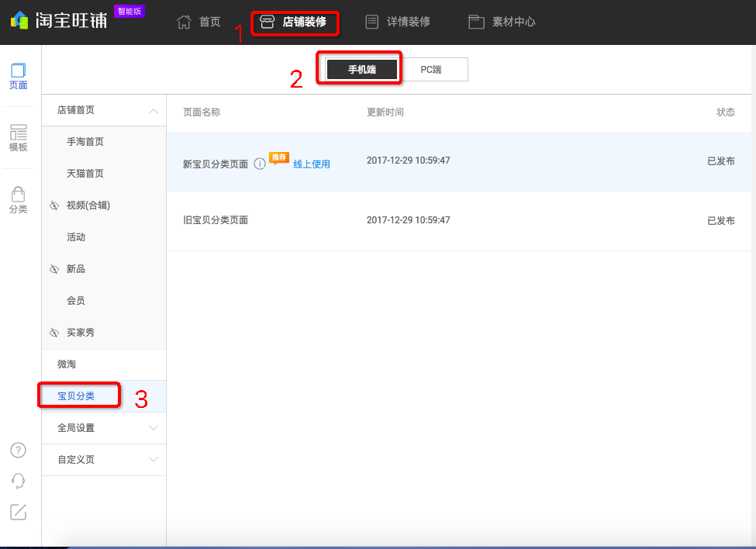Open the 素材中心 top navigation tab
The width and height of the screenshot is (756, 549).
coord(502,22)
